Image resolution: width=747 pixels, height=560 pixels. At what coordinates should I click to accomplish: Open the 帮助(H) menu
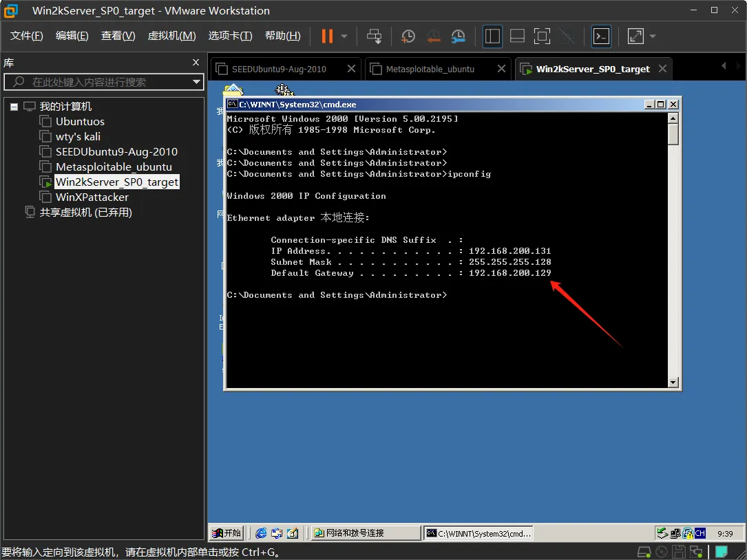pyautogui.click(x=282, y=36)
